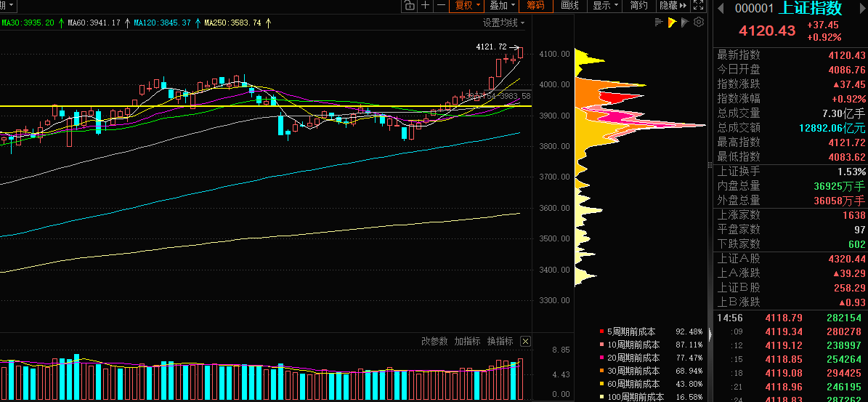868x402 pixels.
Task: Open the period dropdown at the toolbar's left edge
Action: 8,6
